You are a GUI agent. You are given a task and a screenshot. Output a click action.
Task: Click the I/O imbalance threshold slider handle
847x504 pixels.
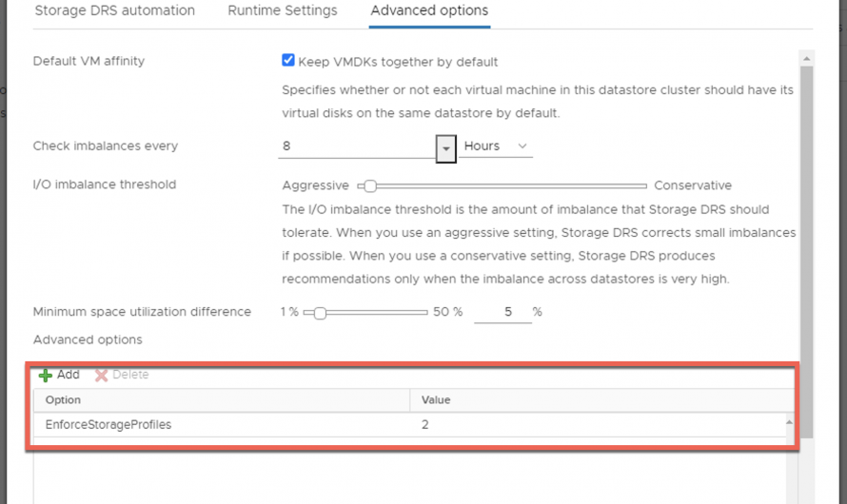point(370,185)
